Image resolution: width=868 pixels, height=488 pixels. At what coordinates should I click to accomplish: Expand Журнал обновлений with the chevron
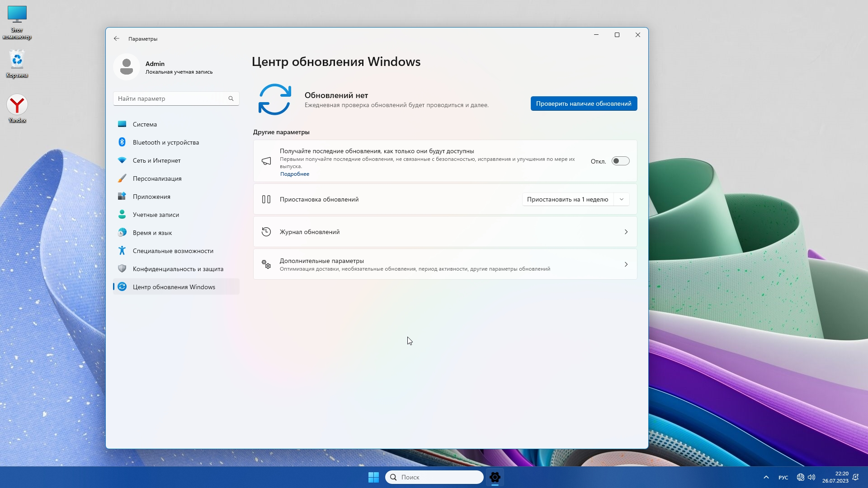pos(626,232)
